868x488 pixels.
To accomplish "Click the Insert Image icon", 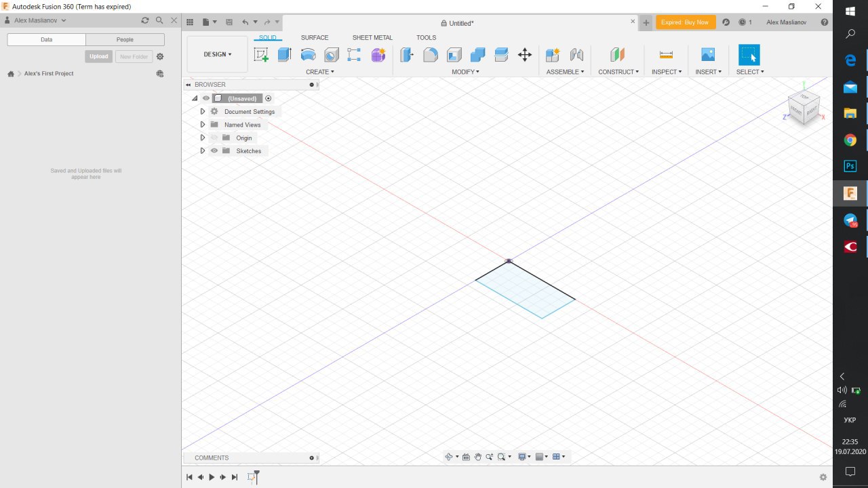I will click(x=708, y=55).
